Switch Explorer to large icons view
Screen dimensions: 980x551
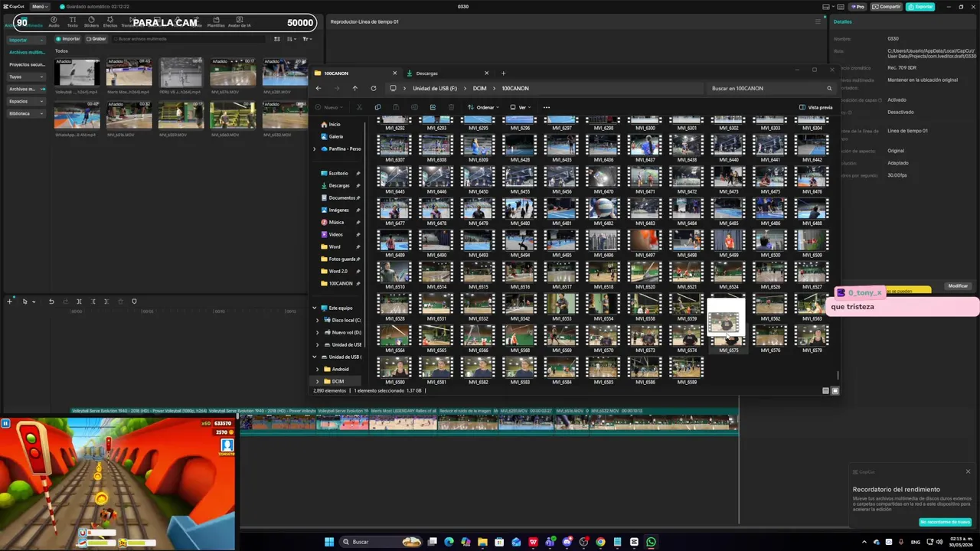[835, 390]
